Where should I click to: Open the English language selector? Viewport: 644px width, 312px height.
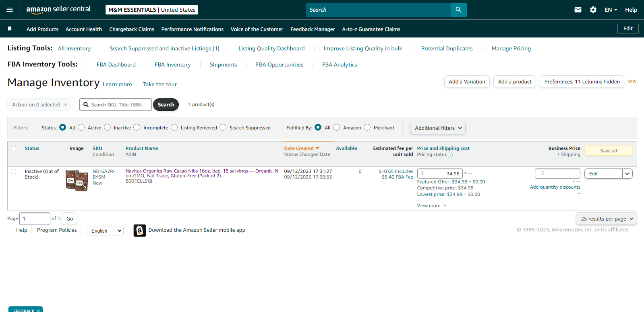(x=105, y=231)
